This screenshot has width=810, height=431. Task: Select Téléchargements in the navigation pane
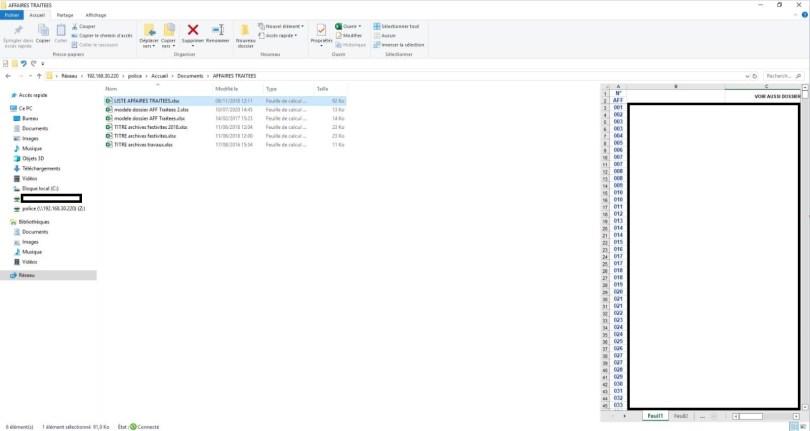[x=41, y=168]
